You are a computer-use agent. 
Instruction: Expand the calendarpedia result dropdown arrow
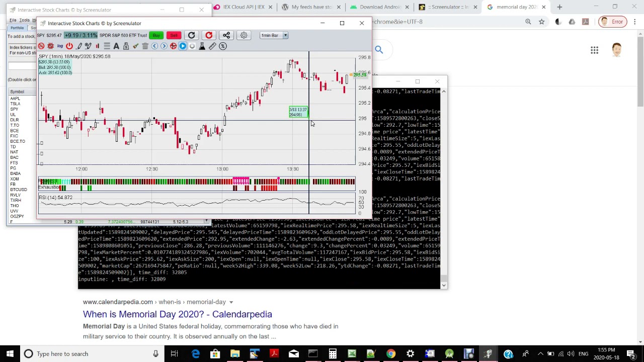(x=231, y=302)
